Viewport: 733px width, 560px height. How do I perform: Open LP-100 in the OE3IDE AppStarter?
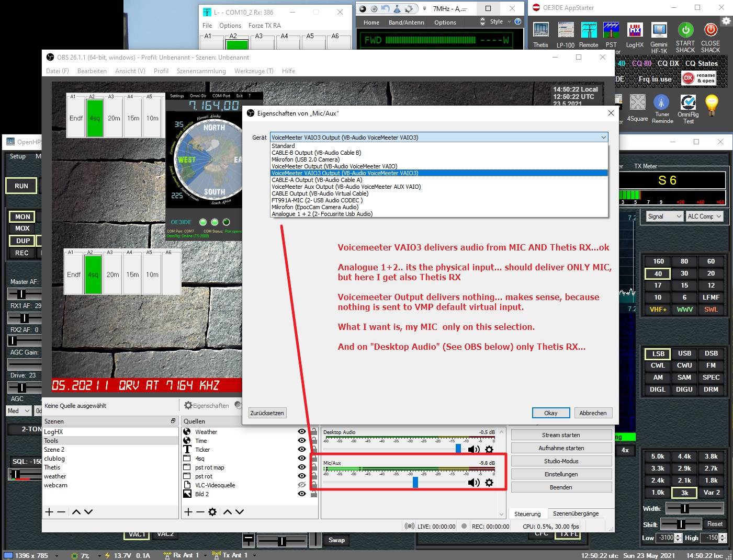(x=566, y=30)
